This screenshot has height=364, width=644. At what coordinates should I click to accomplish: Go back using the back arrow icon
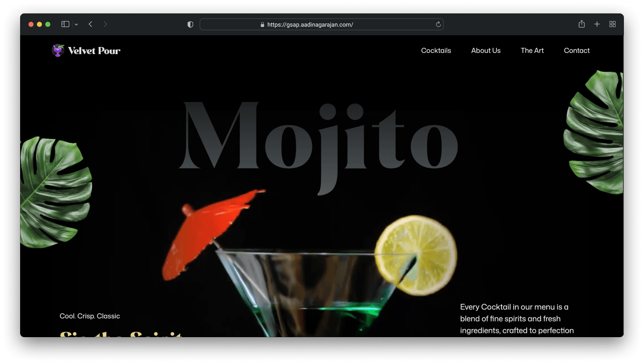(91, 24)
